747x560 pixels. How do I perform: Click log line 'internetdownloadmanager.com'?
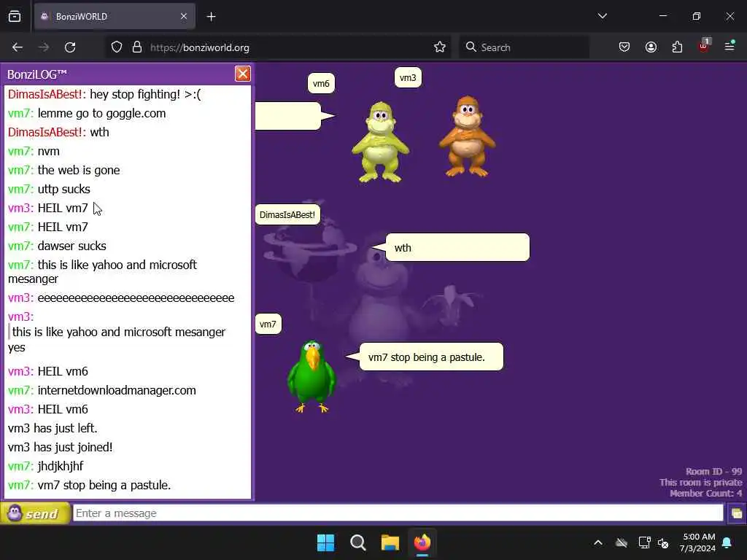[117, 390]
